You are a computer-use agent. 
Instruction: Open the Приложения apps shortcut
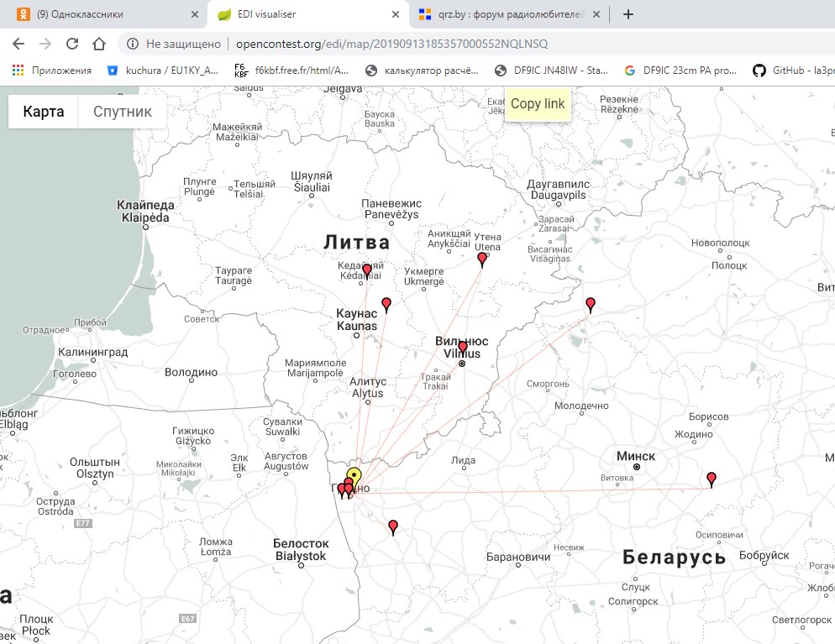52,71
